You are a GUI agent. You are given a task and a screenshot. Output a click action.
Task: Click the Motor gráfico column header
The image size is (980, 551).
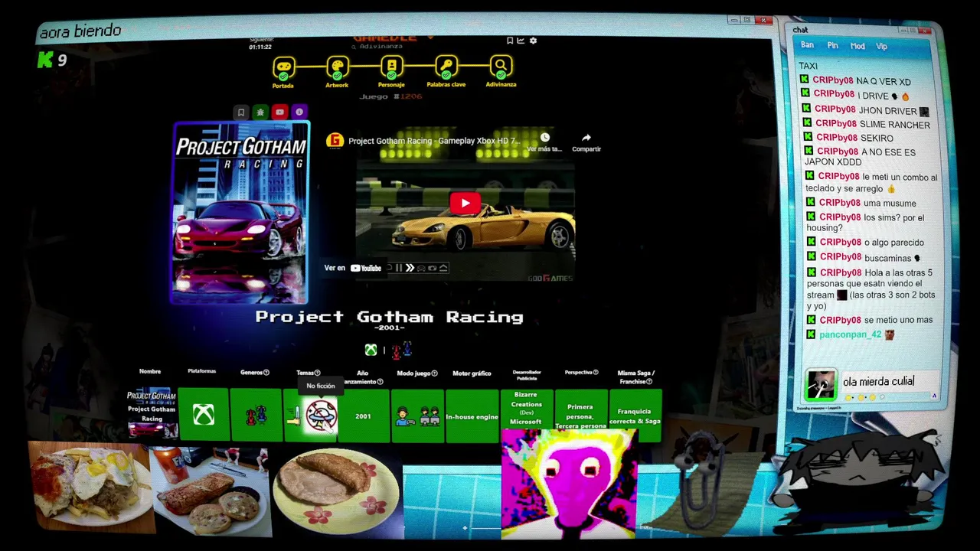point(472,373)
